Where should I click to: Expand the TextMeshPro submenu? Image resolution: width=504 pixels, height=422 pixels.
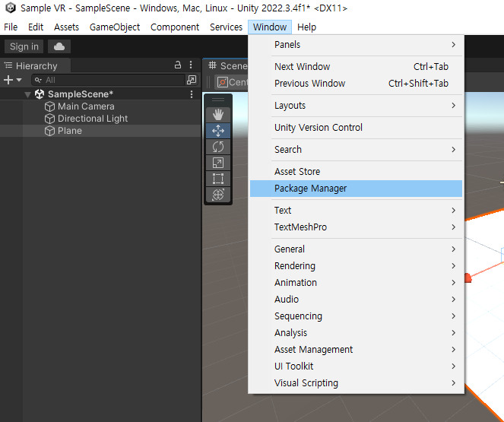point(356,227)
